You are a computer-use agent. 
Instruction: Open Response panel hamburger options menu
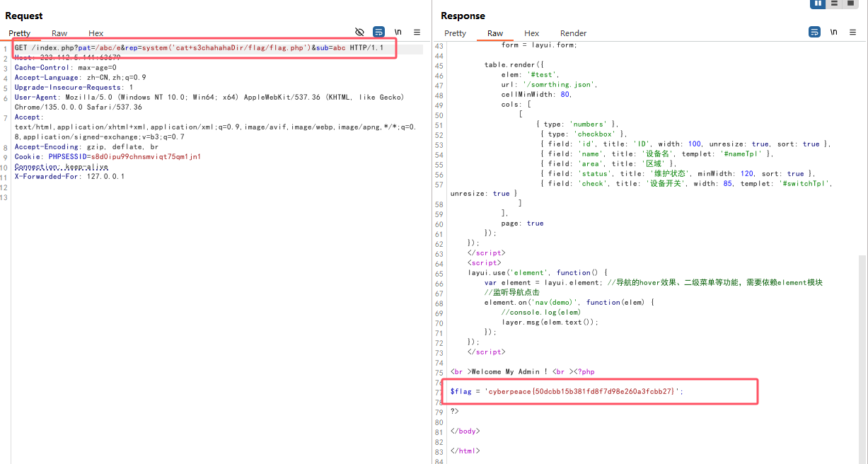pos(852,32)
